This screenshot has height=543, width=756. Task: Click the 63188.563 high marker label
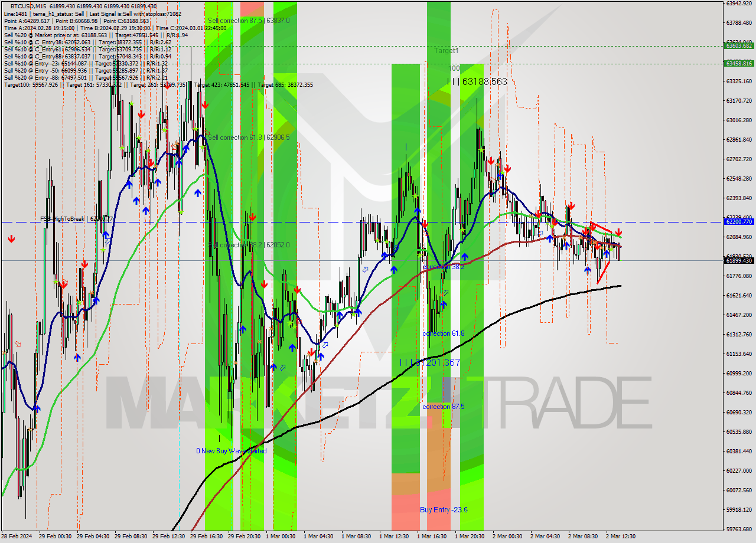477,81
